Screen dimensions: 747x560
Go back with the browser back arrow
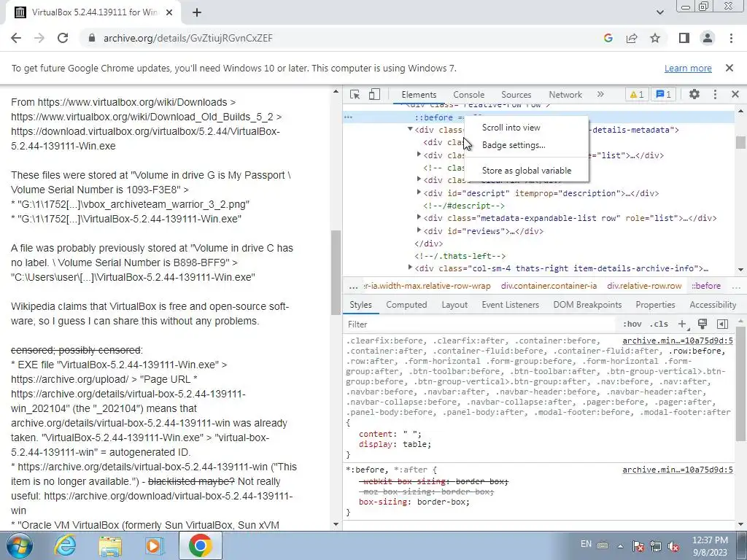click(16, 38)
